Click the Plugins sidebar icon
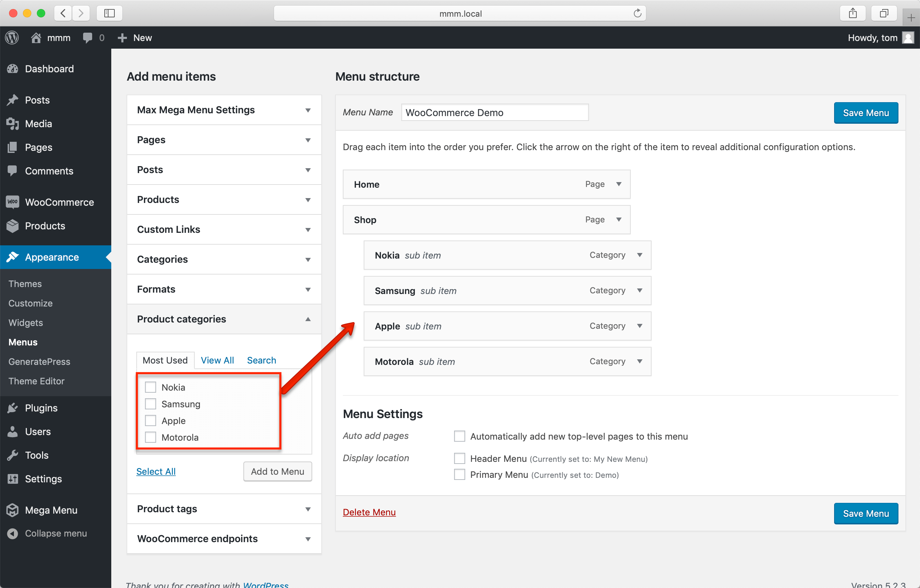 tap(14, 407)
